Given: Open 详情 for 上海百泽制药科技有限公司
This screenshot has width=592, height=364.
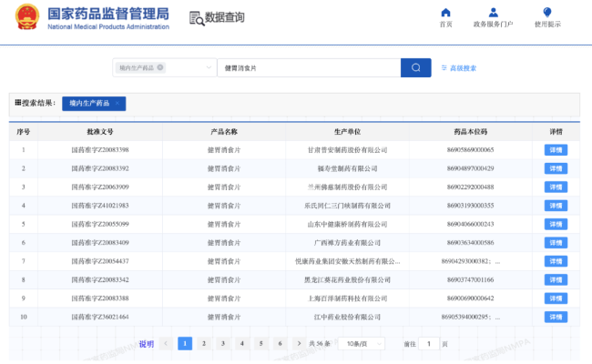Looking at the screenshot, I should click(x=556, y=298).
